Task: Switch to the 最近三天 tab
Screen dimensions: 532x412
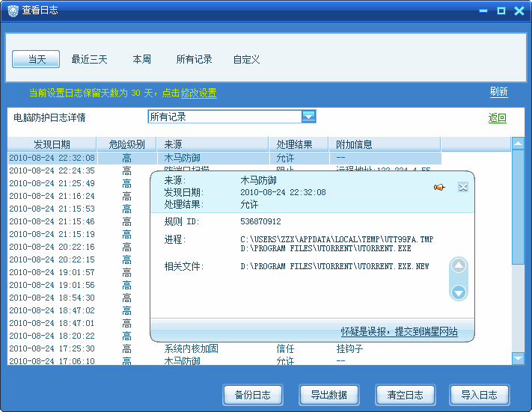Action: pos(89,59)
